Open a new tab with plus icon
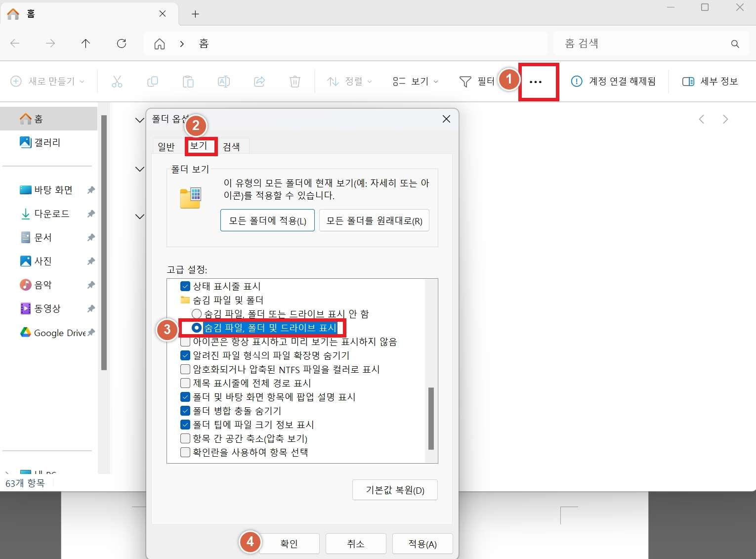 [195, 14]
